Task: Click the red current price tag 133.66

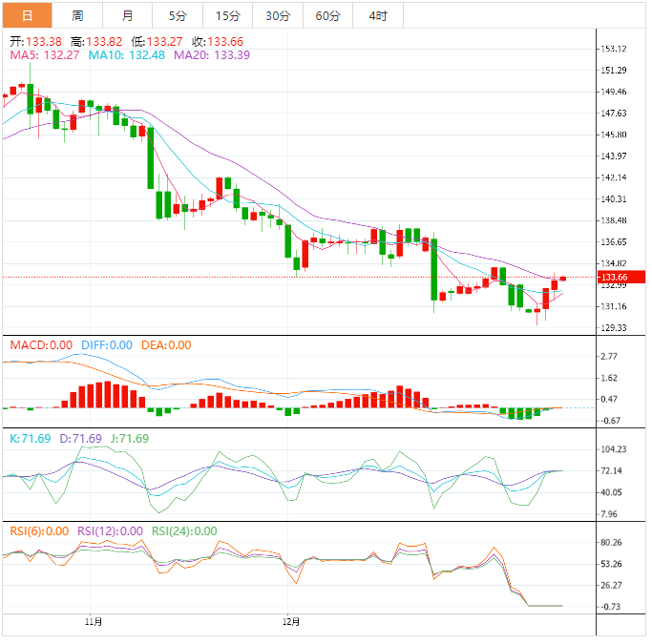Action: (621, 277)
